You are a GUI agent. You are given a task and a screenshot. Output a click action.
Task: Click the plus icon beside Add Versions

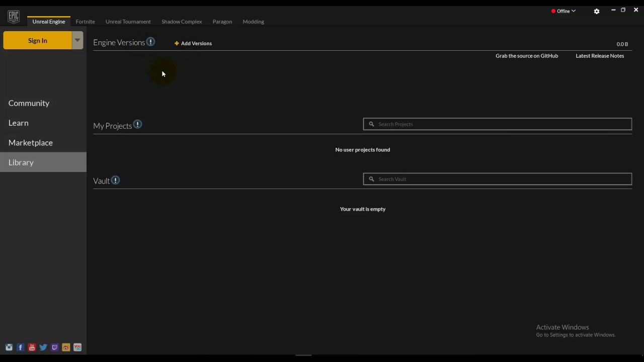(x=177, y=43)
